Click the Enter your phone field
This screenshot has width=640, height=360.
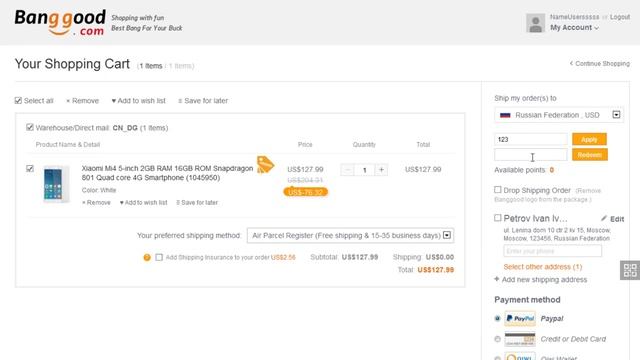[x=552, y=251]
